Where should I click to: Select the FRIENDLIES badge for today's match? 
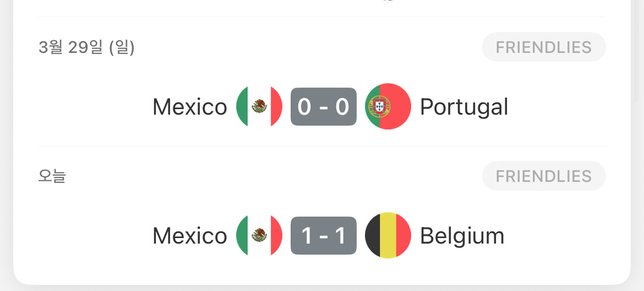[x=544, y=176]
